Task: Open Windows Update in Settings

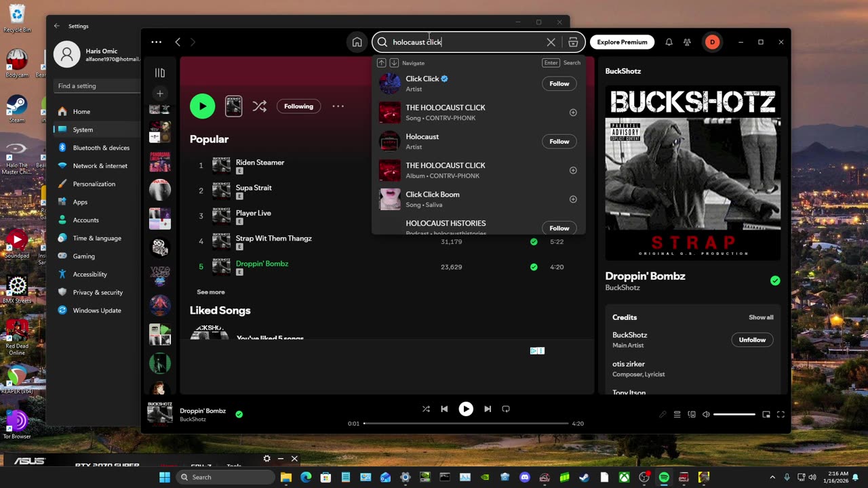Action: 96,310
